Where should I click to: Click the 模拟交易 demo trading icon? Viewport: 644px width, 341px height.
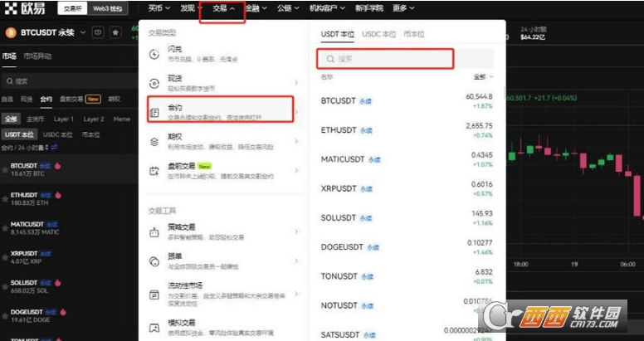click(x=154, y=326)
